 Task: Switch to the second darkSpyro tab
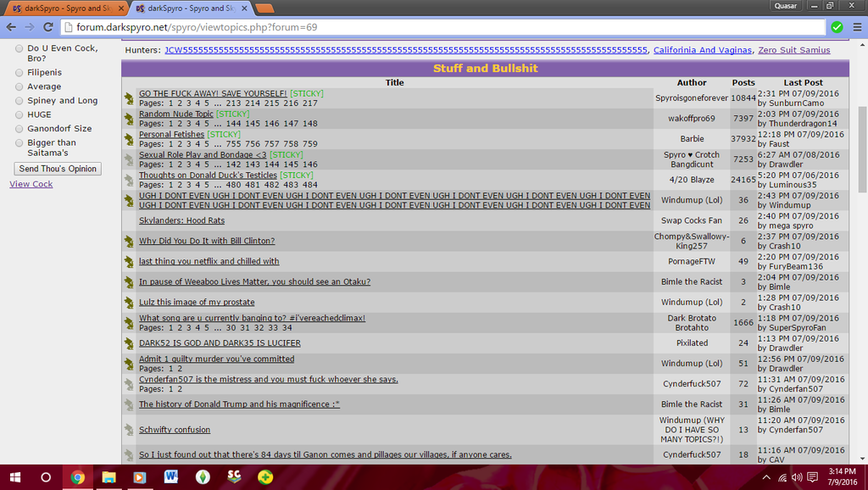tap(188, 8)
